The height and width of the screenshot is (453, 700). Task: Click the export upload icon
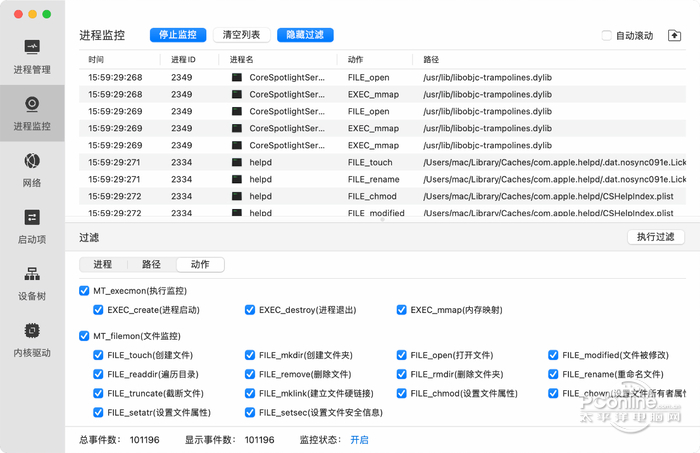pos(674,35)
